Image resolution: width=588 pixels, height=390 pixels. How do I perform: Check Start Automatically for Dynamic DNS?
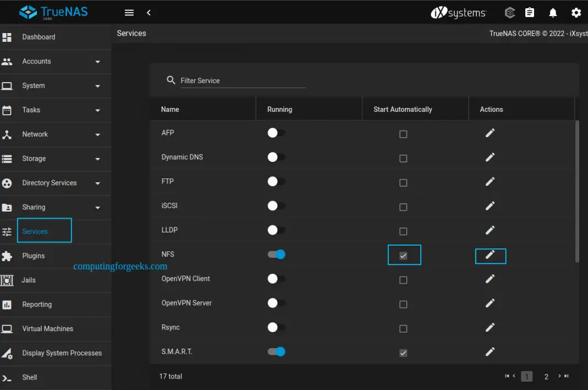[403, 157]
